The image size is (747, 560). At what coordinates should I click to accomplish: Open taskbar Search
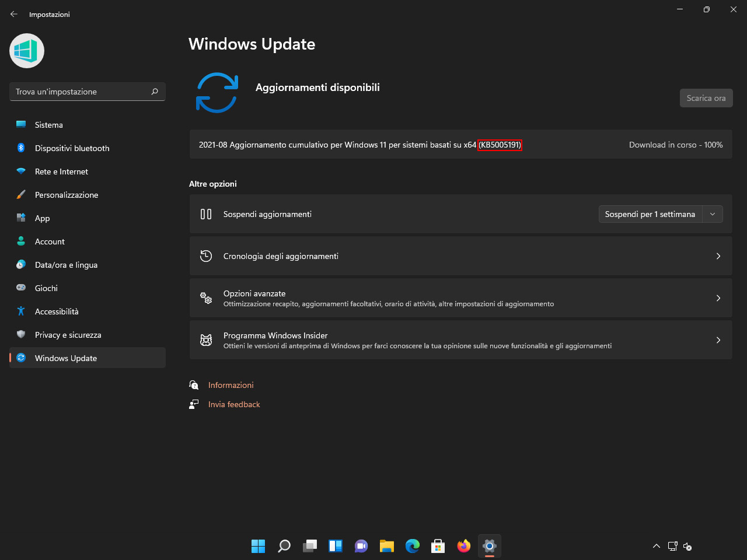coord(284,546)
